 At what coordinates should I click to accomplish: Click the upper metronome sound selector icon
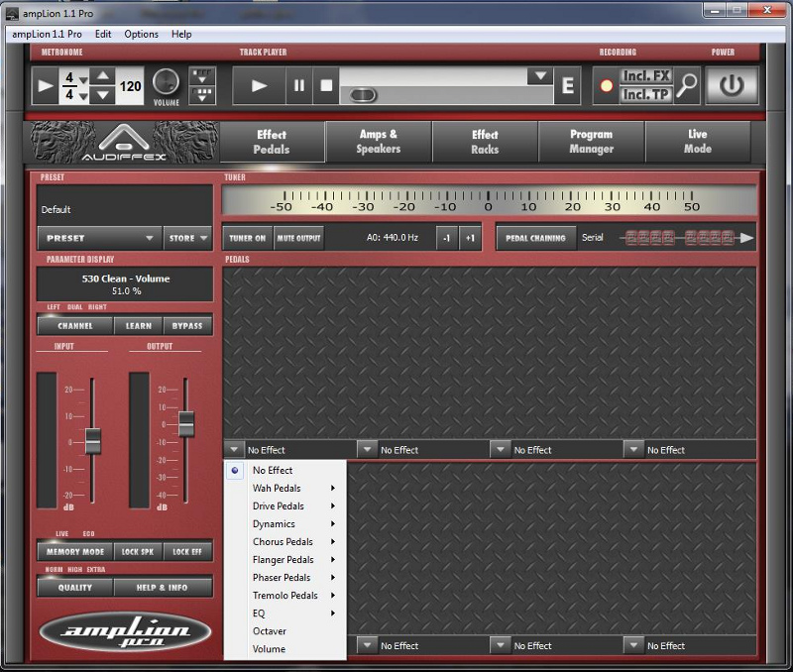point(202,76)
